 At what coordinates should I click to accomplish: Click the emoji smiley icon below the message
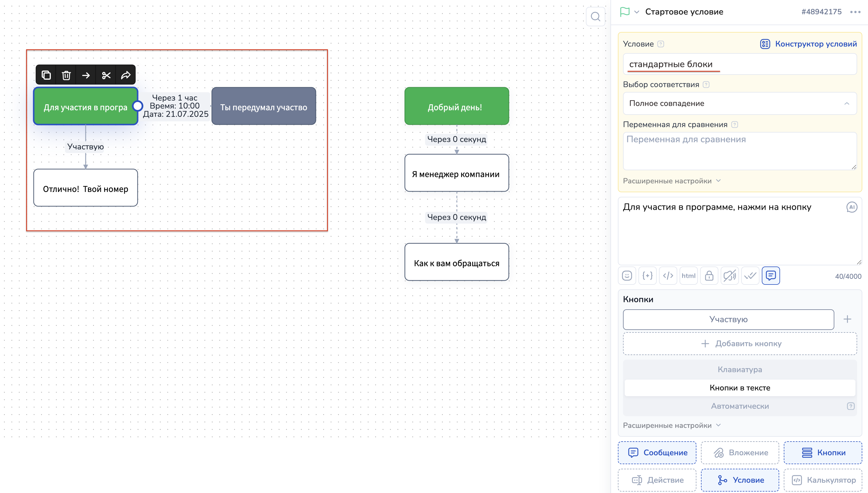tap(627, 276)
